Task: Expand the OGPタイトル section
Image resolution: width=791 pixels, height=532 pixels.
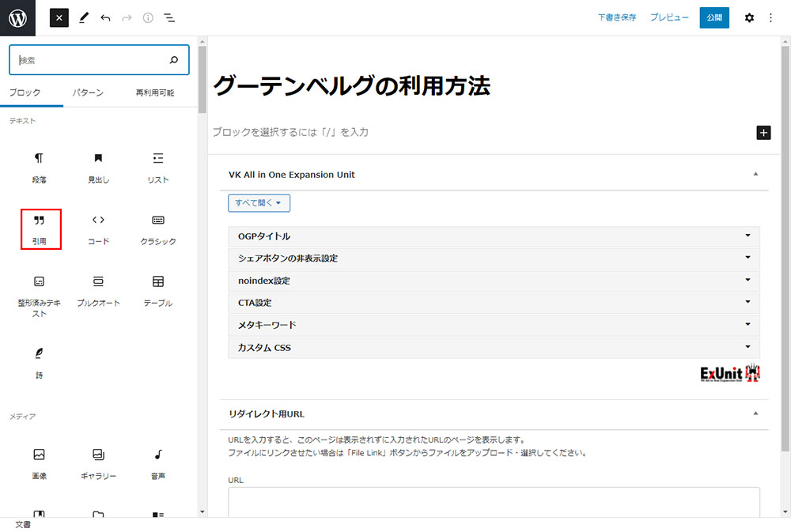Action: pos(494,236)
